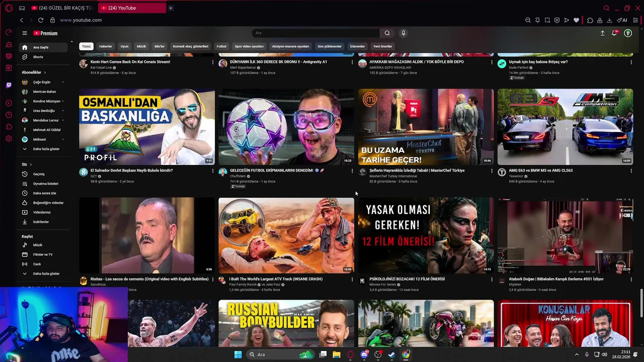Switch to GÜZEL BİR KAÇIŞ browser tab
This screenshot has width=644, height=362.
tap(62, 8)
